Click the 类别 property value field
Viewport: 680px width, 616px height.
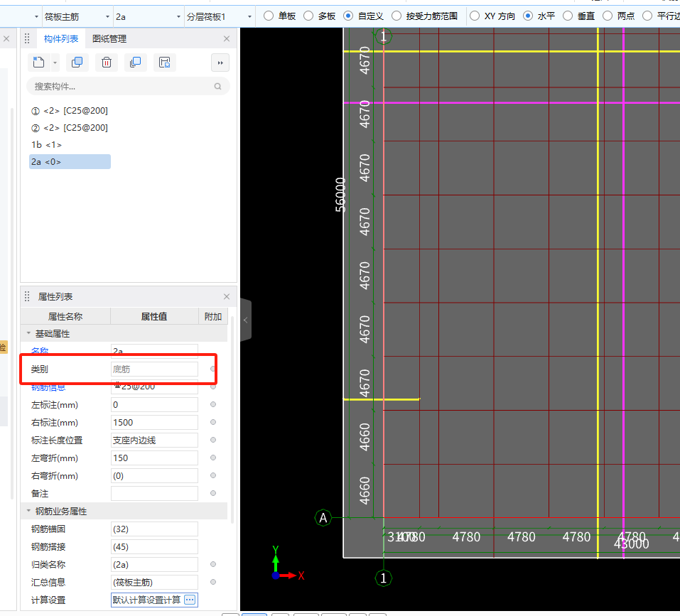coord(154,369)
